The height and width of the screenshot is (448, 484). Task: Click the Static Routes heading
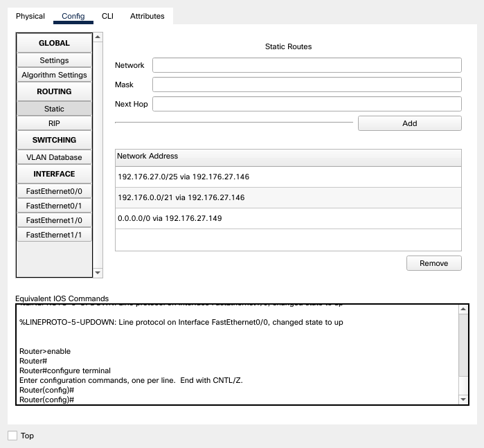(x=288, y=46)
